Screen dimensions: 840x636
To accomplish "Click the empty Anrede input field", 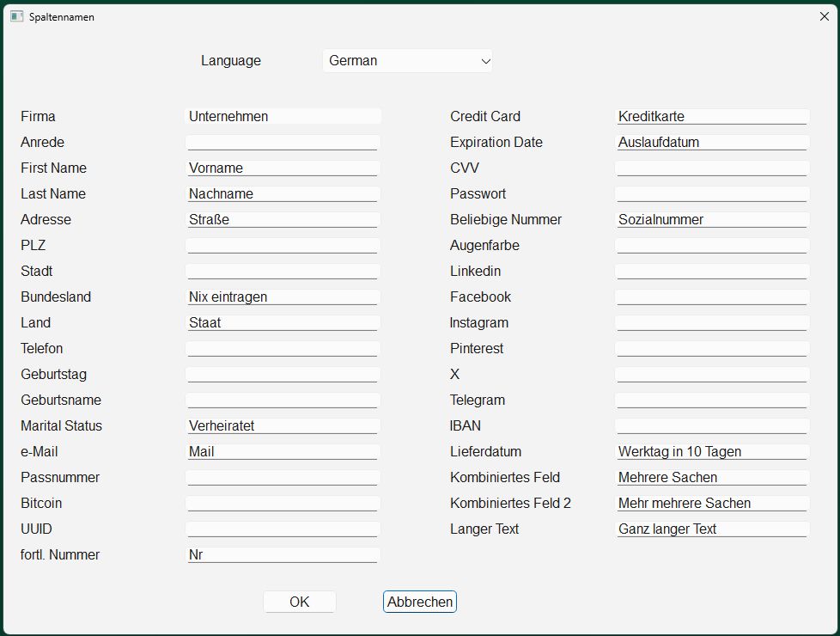I will 283,142.
